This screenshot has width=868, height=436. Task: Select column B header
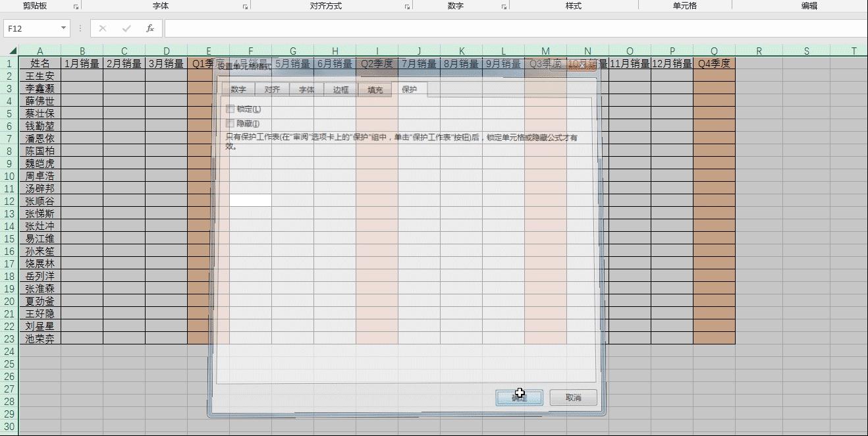pyautogui.click(x=82, y=51)
